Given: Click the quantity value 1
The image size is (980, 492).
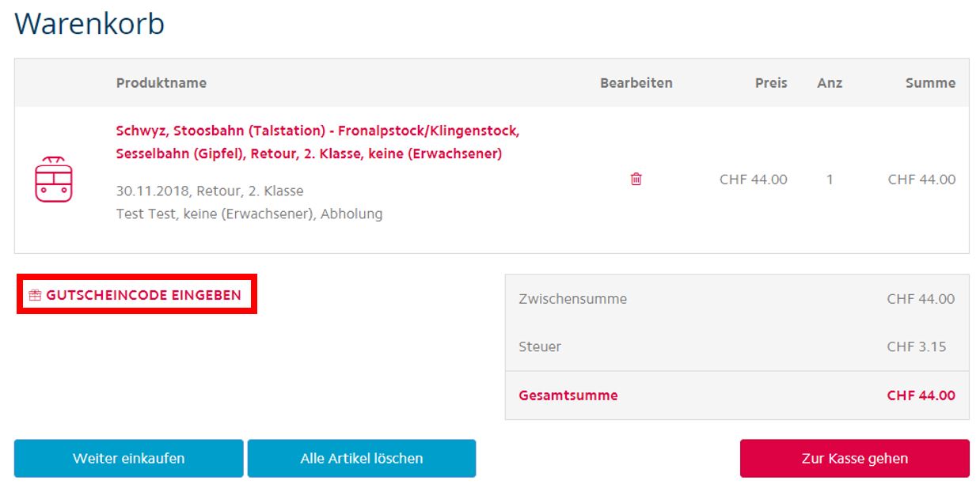Looking at the screenshot, I should click(x=830, y=180).
